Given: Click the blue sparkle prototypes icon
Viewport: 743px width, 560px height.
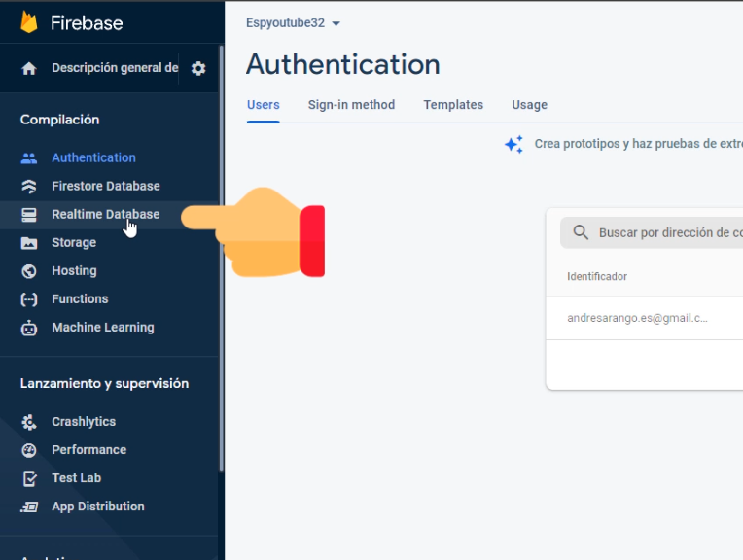Looking at the screenshot, I should [x=514, y=144].
